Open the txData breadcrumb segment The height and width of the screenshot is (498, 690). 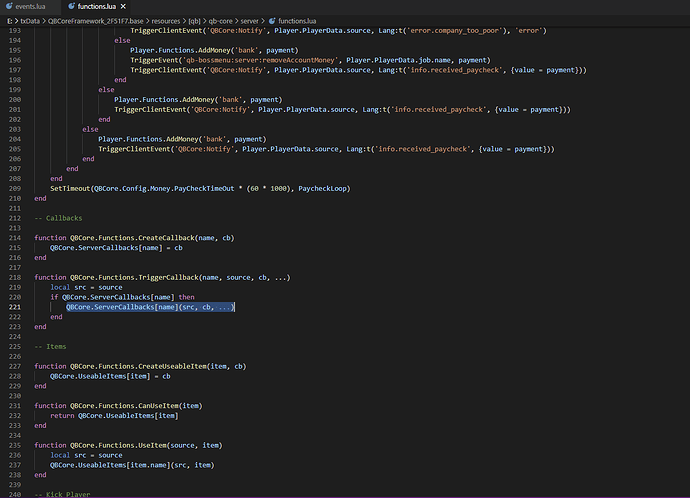[x=31, y=20]
